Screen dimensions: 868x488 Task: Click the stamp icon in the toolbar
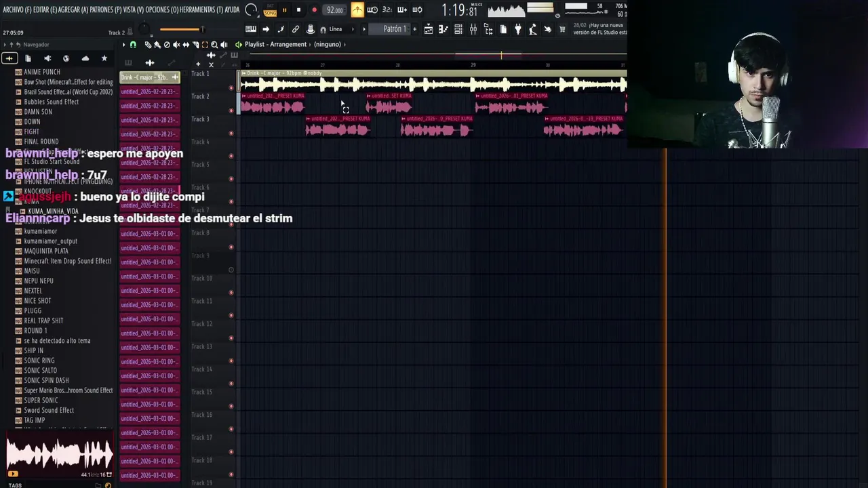click(x=311, y=29)
